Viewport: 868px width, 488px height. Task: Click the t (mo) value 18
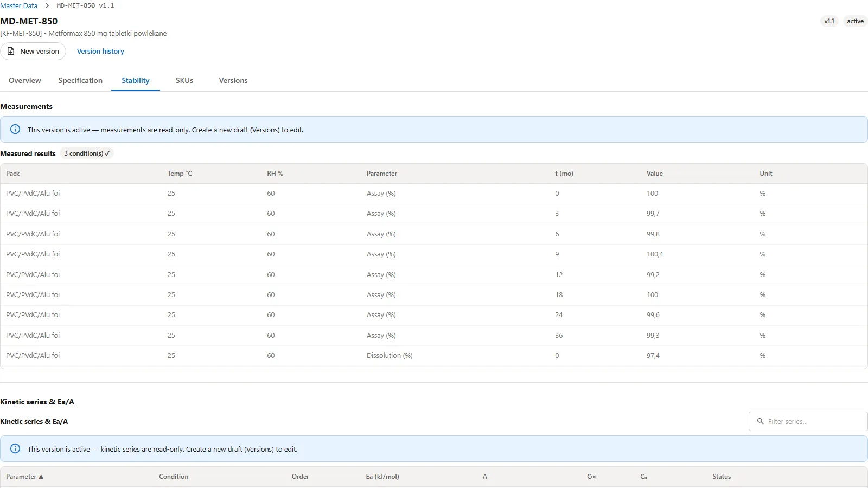tap(559, 294)
